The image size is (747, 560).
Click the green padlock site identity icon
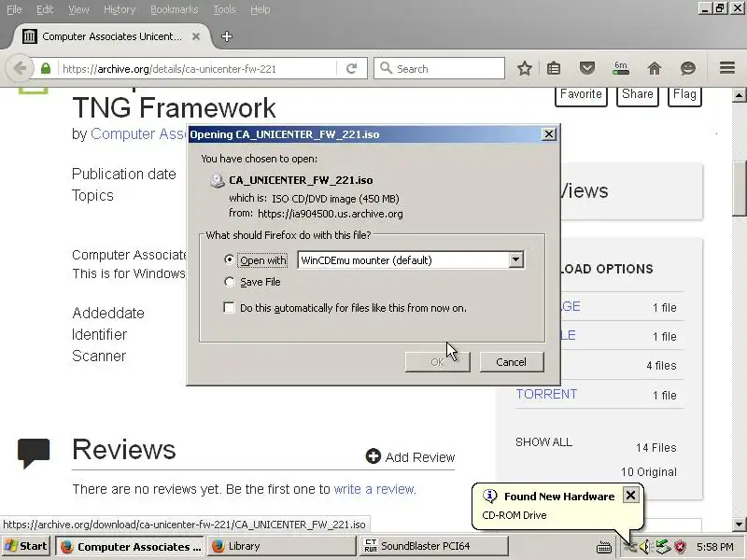point(46,68)
